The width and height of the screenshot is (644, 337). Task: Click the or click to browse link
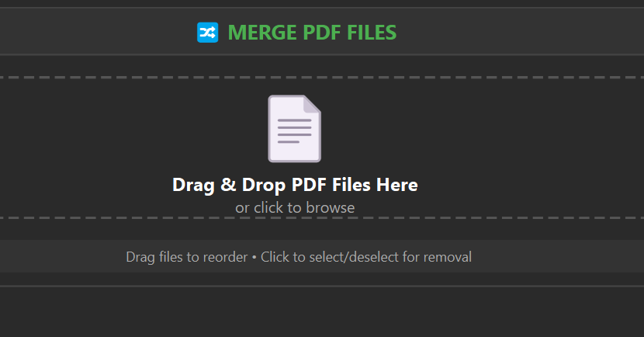click(x=295, y=207)
